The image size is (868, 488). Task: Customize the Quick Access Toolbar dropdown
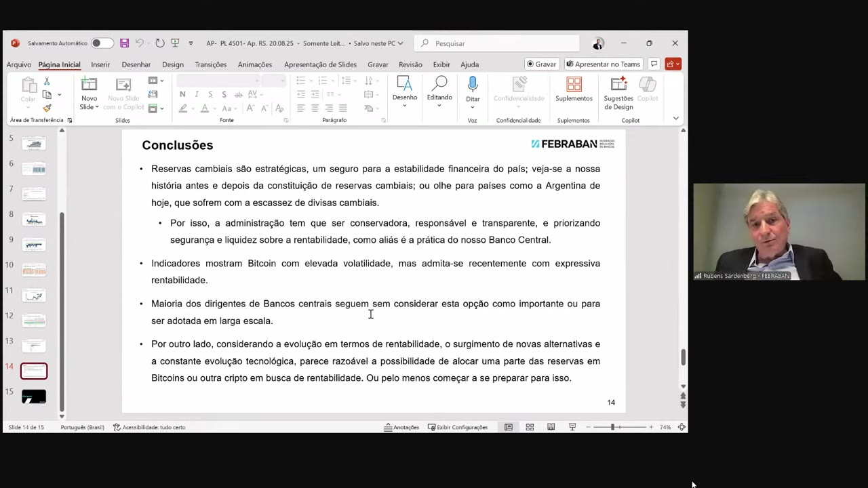191,43
